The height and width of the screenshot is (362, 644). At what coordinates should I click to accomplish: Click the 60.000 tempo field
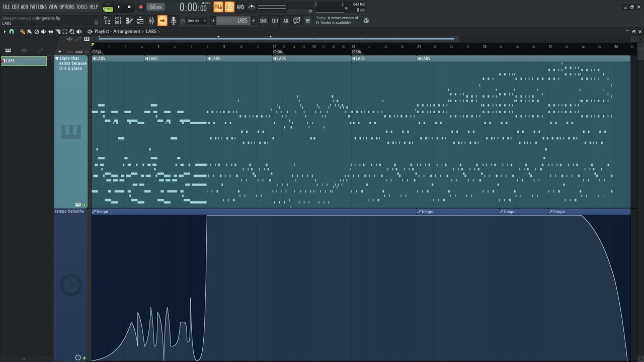pos(156,7)
